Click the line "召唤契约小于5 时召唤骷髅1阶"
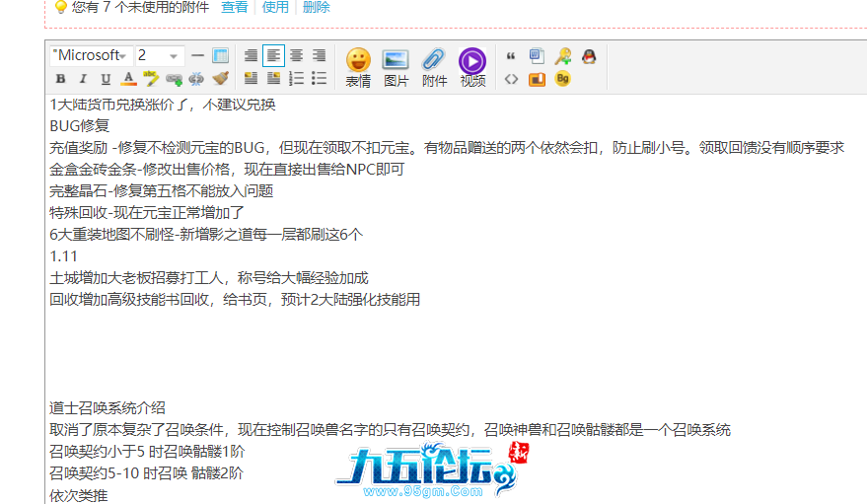The image size is (867, 504). [x=147, y=452]
